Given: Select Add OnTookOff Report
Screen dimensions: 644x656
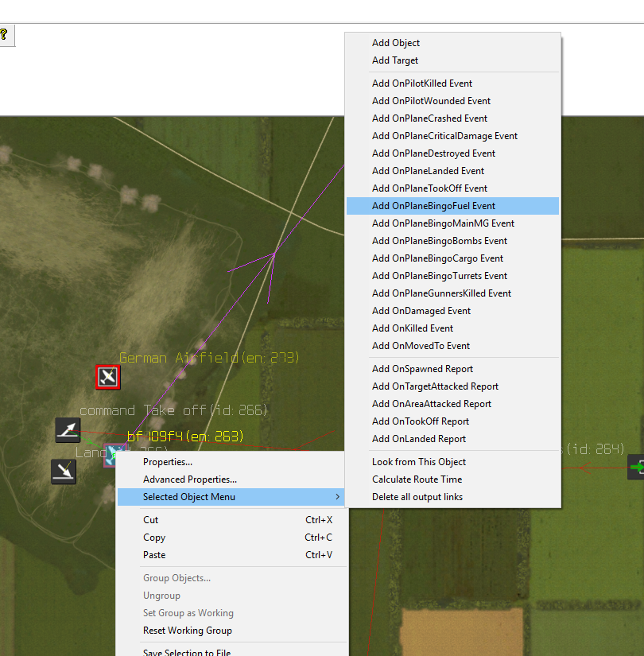Looking at the screenshot, I should [x=452, y=421].
